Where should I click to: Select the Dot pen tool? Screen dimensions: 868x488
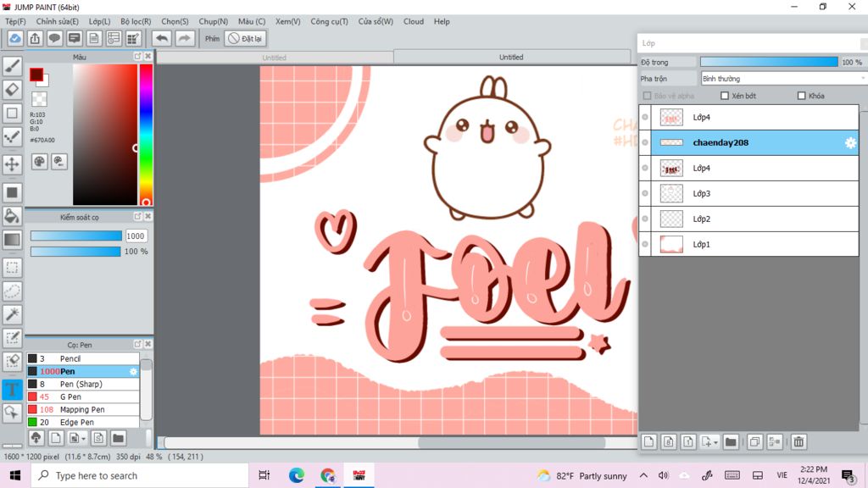tap(12, 137)
